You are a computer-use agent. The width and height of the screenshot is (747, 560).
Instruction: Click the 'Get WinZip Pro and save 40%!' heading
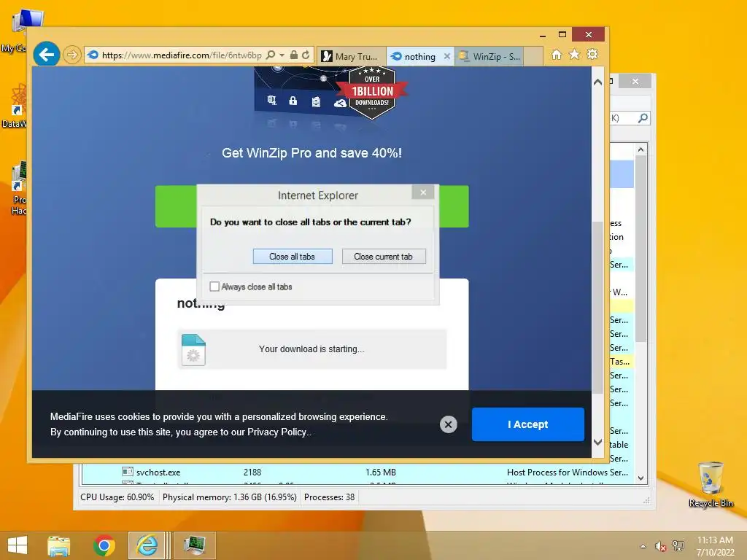coord(311,153)
